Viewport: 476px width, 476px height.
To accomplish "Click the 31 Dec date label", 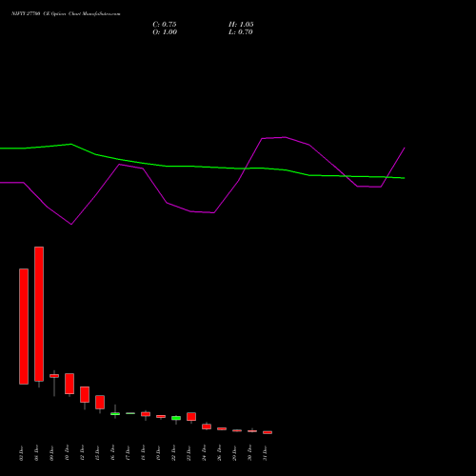I will (265, 453).
